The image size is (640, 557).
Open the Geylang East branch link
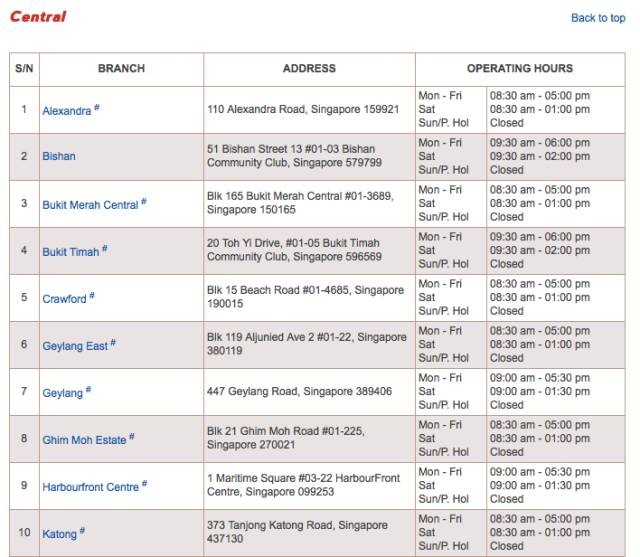click(x=74, y=346)
